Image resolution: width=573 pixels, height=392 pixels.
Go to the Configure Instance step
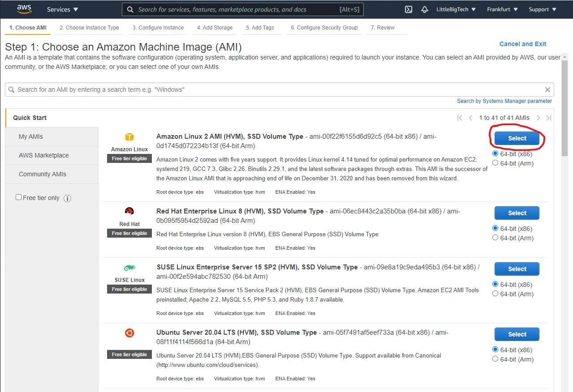[158, 28]
